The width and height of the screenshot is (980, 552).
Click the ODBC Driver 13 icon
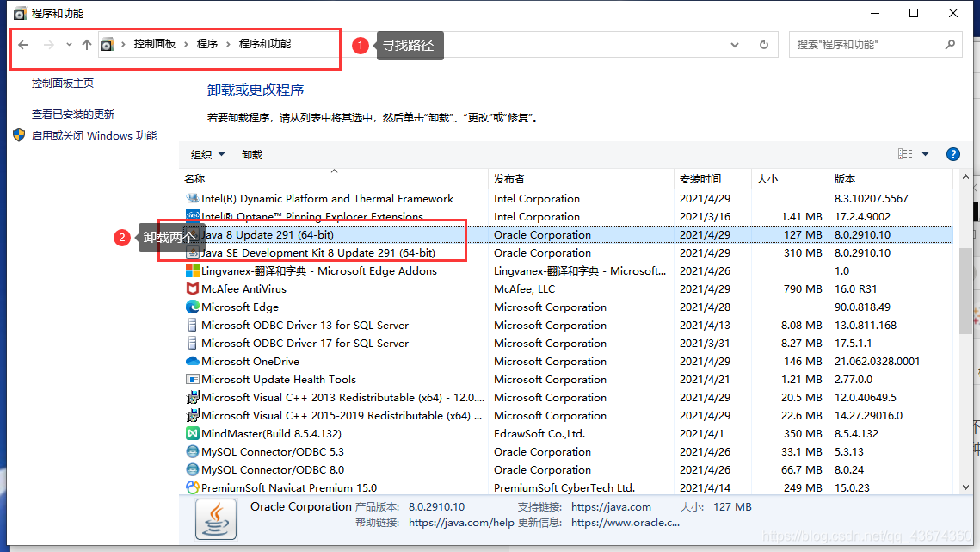[x=193, y=325]
